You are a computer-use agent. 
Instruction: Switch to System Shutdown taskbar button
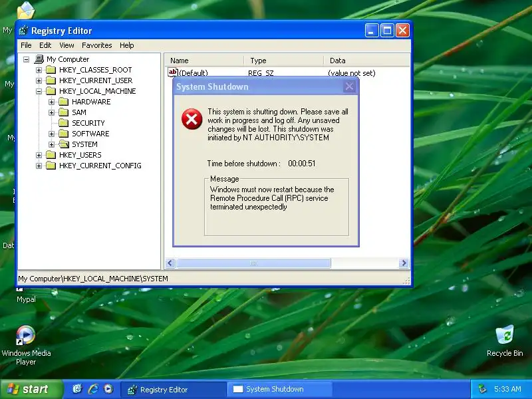[x=279, y=389]
